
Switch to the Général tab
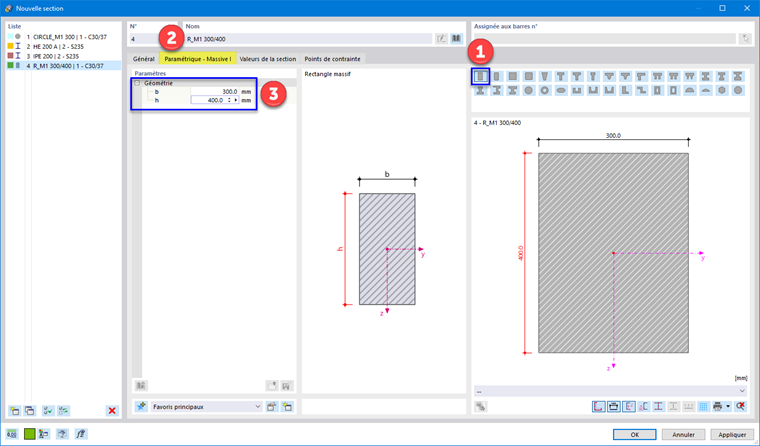[143, 59]
